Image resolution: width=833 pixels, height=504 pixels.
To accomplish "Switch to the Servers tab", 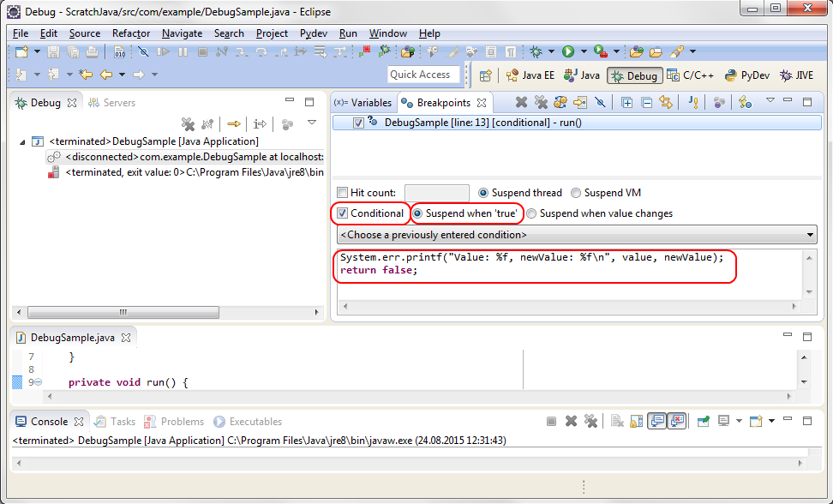I will [x=111, y=103].
